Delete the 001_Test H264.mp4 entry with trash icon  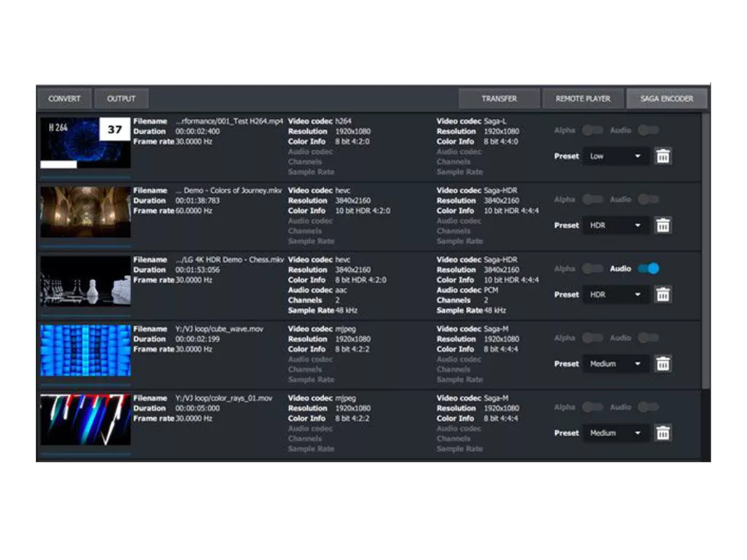[x=662, y=156]
